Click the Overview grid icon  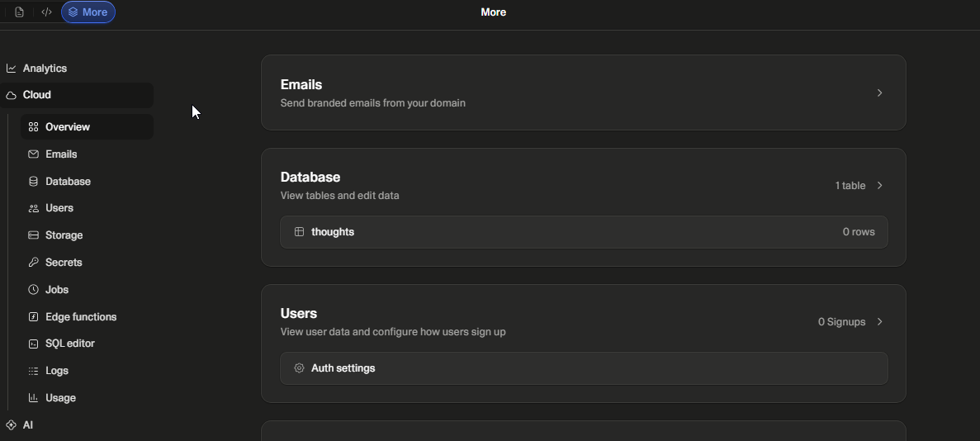34,127
